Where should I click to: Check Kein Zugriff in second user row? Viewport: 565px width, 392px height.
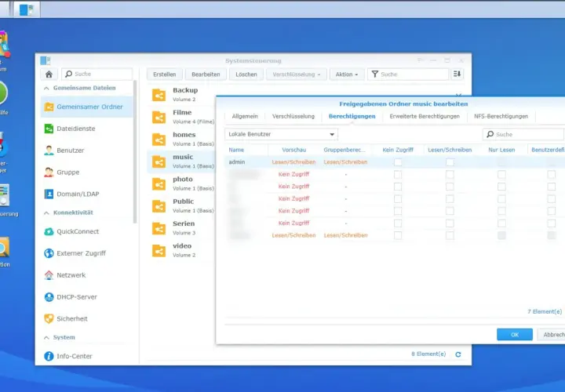click(x=398, y=175)
